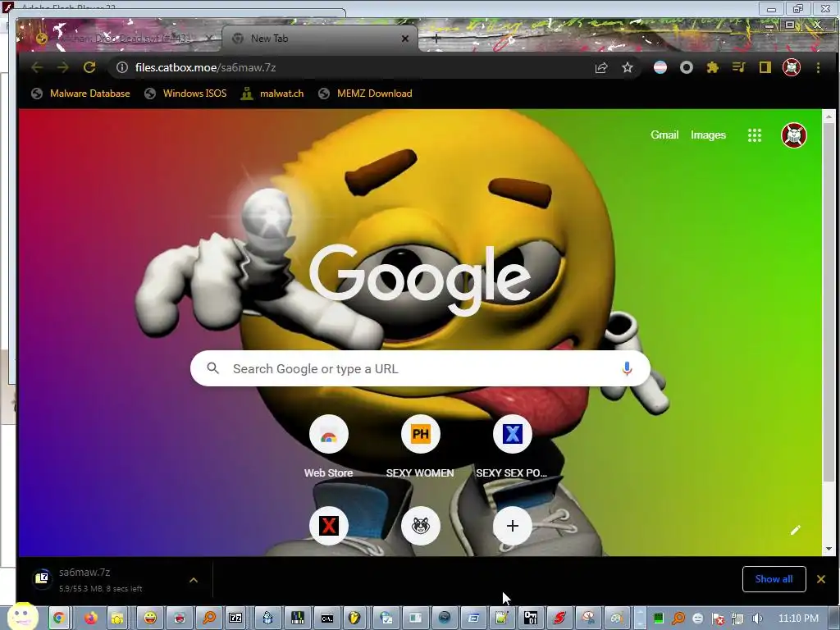Open the toolbar profile avatar
This screenshot has height=630, width=840.
[x=792, y=67]
